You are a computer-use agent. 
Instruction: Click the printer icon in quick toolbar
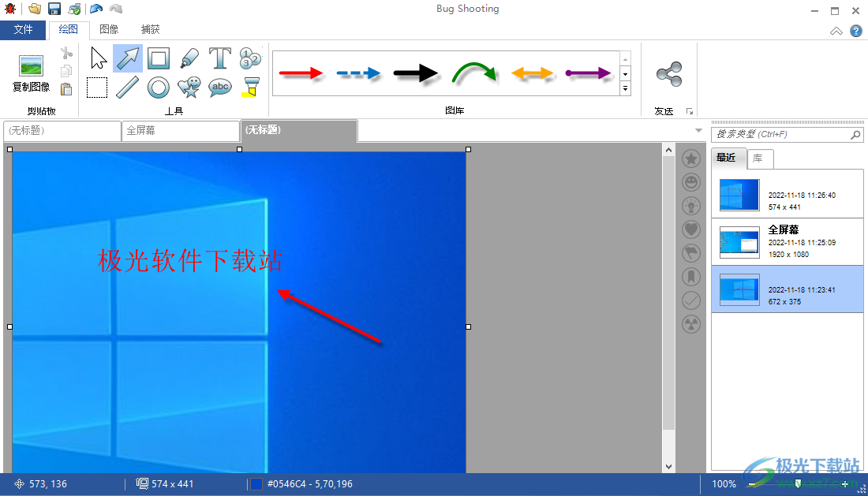coord(75,9)
